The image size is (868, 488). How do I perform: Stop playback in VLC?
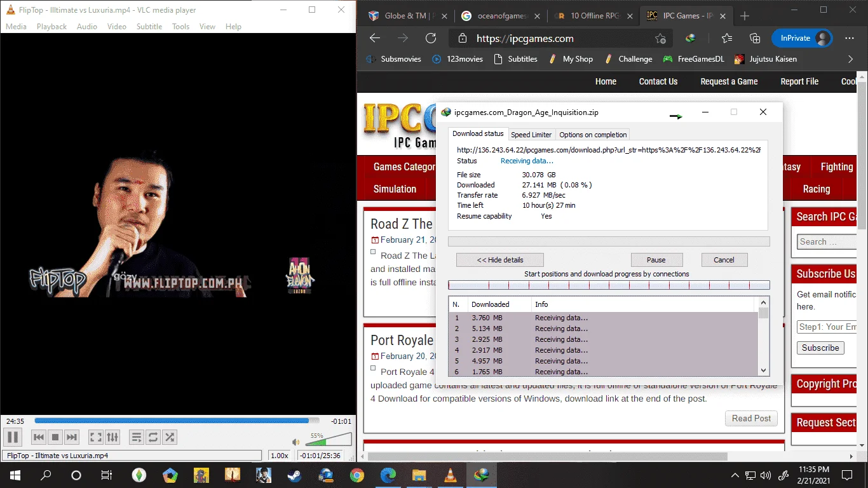(x=55, y=437)
